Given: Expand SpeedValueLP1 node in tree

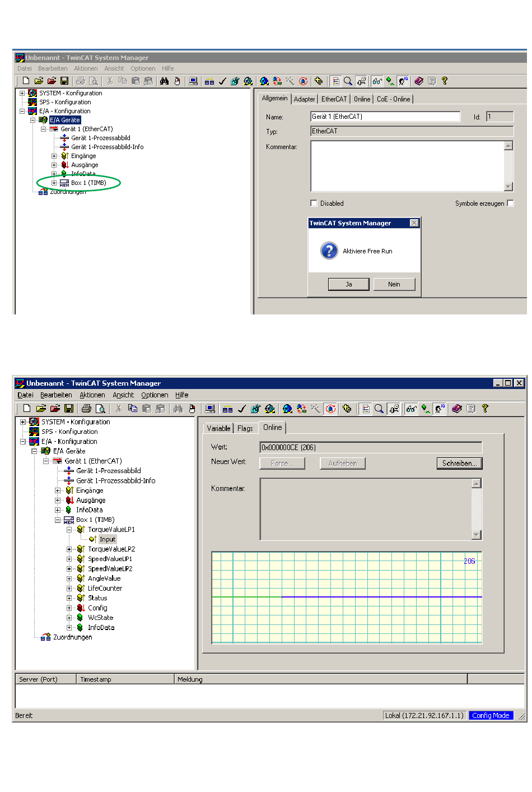Looking at the screenshot, I should pyautogui.click(x=69, y=559).
